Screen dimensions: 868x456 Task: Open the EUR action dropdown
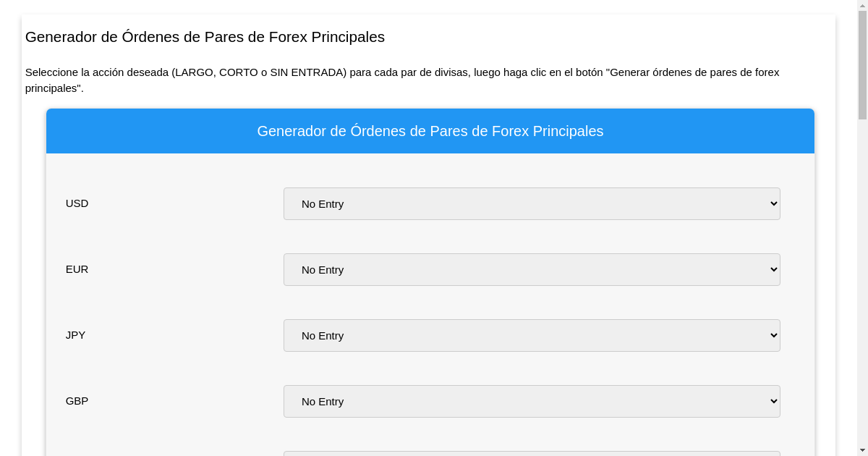coord(532,269)
